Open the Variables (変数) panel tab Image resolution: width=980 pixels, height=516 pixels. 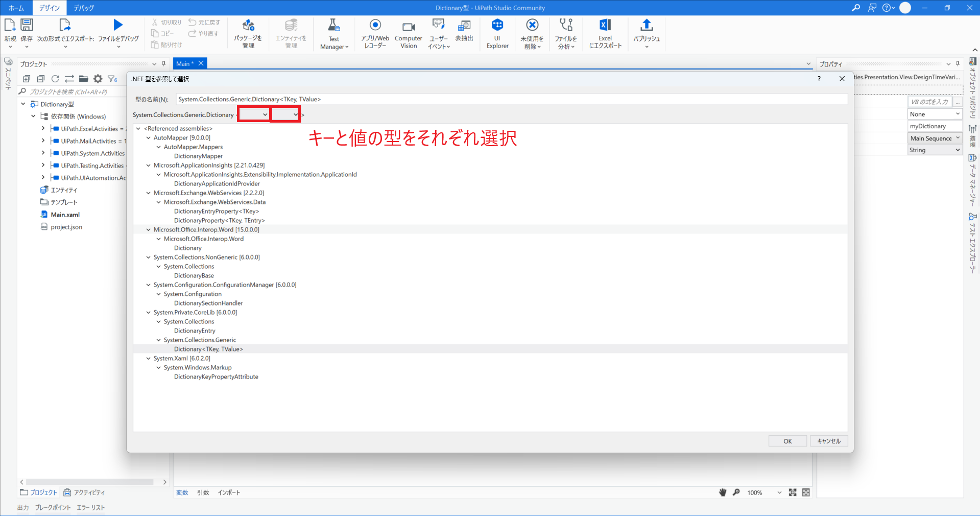182,492
